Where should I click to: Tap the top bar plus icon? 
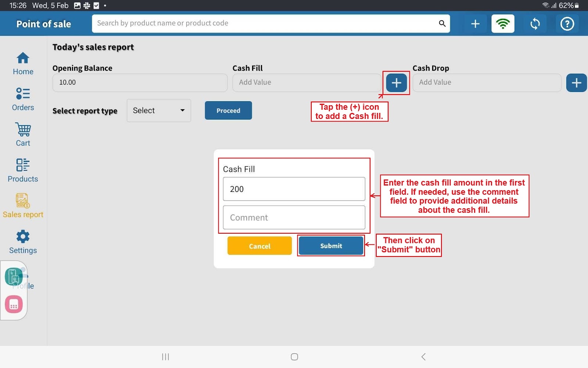(x=475, y=24)
